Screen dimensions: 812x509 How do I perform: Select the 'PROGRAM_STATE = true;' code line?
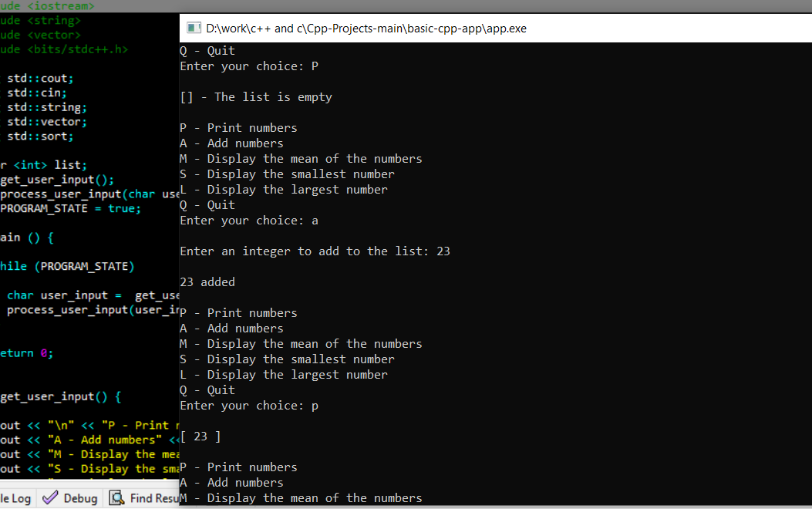coord(69,208)
